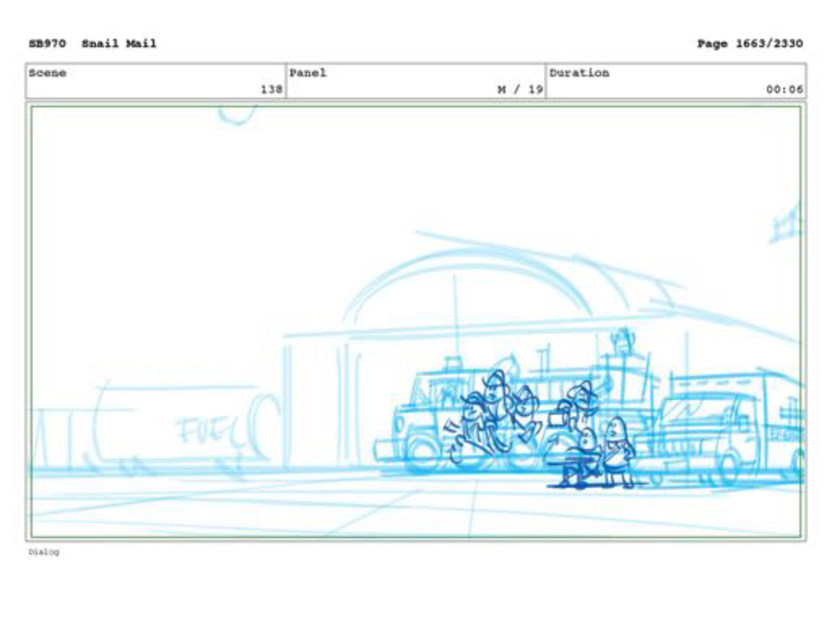Click the 'Panel' header label

pos(308,73)
